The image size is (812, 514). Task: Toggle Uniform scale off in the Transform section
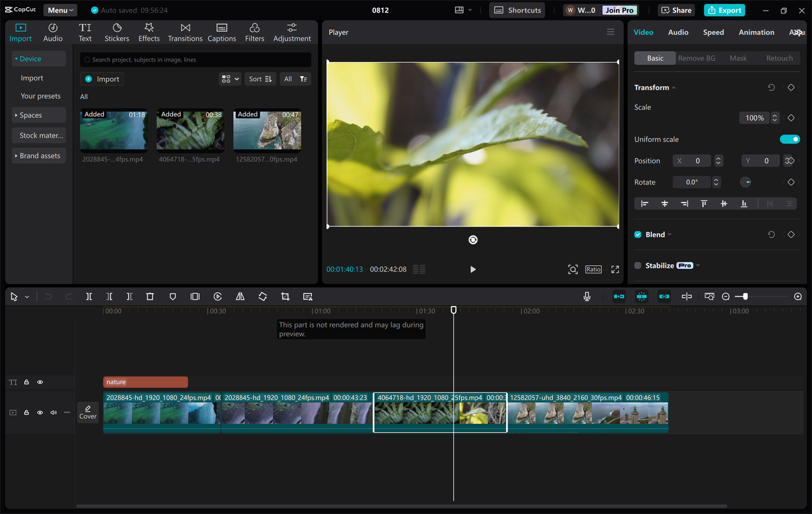tap(790, 139)
